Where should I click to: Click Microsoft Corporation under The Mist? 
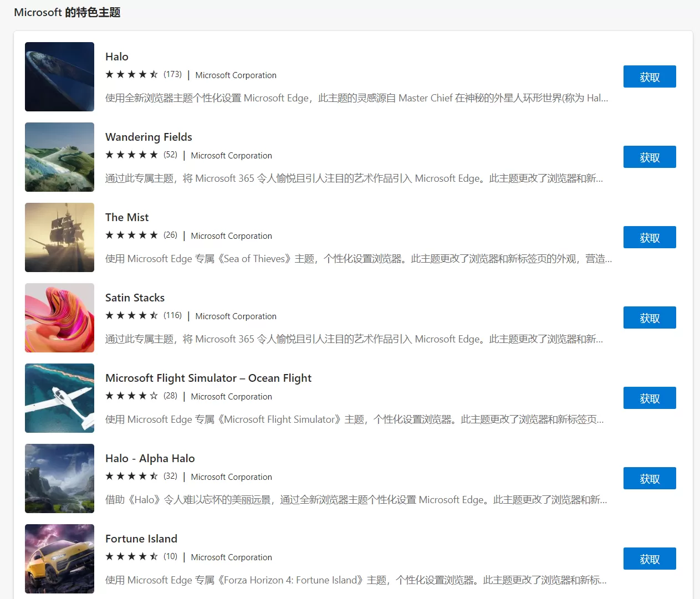click(x=231, y=236)
